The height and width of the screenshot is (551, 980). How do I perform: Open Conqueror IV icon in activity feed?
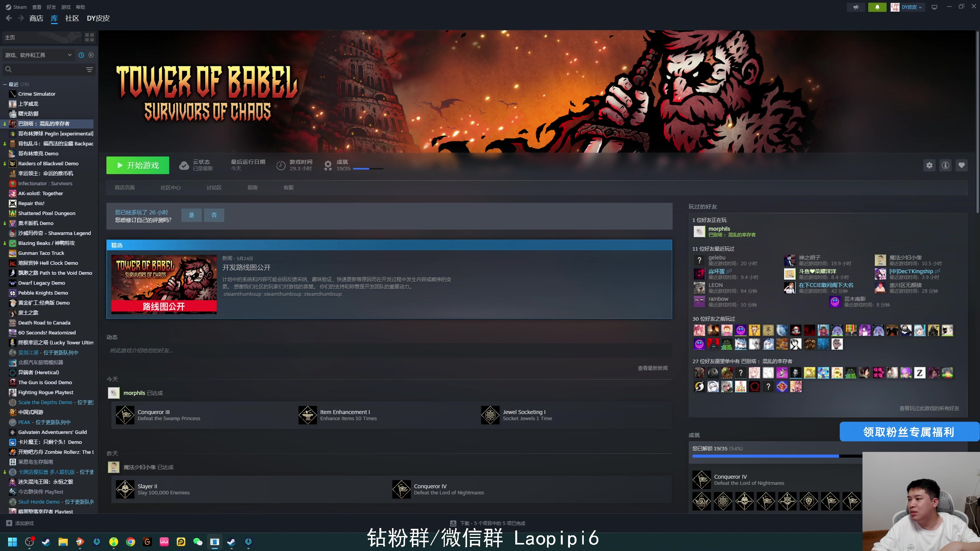402,489
